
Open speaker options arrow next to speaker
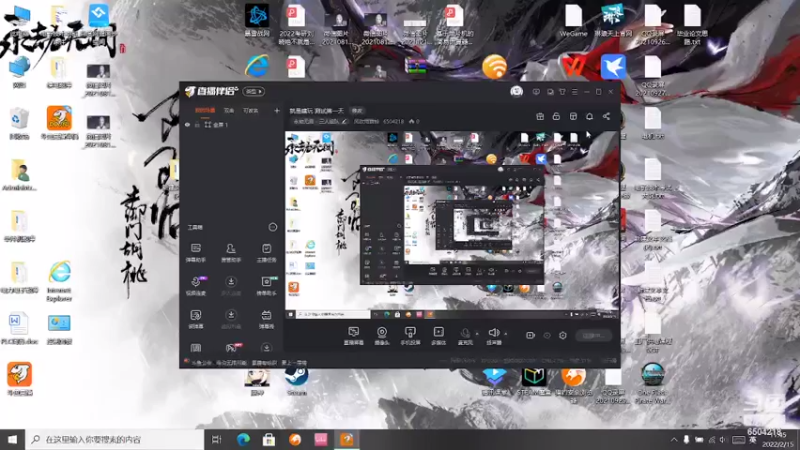tap(506, 334)
